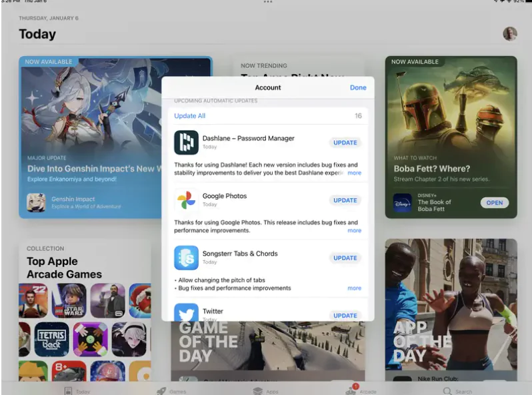
Task: Expand Google Photos notes with more
Action: coord(354,230)
